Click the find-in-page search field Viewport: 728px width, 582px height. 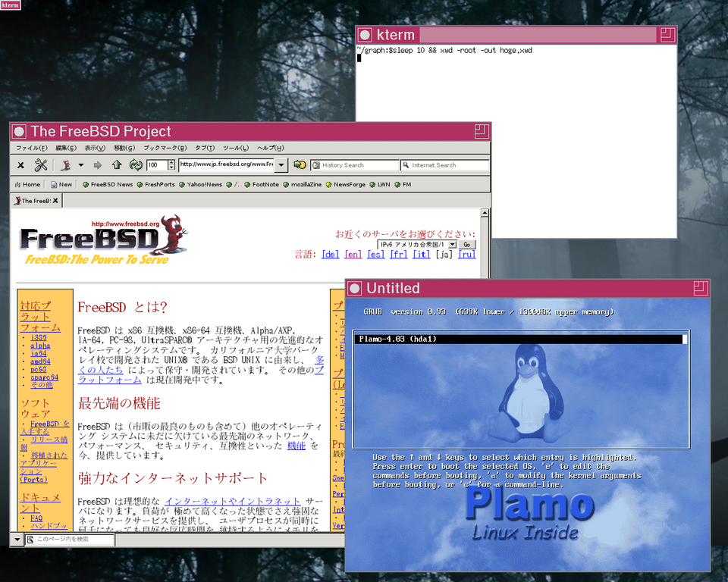click(x=70, y=539)
